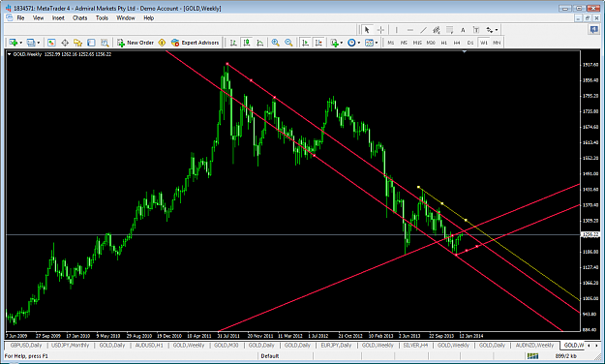Expand the Profiles dropdown arrow
This screenshot has width=605, height=364.
point(38,43)
